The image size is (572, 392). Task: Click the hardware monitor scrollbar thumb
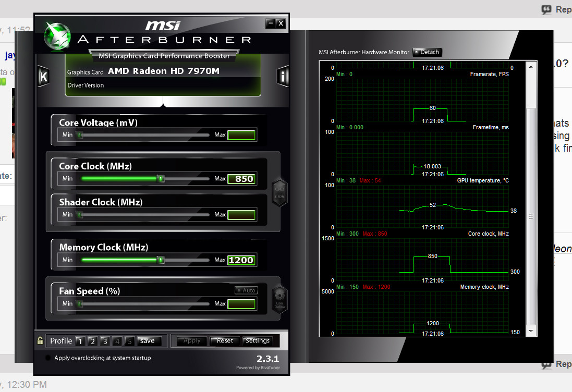(531, 216)
